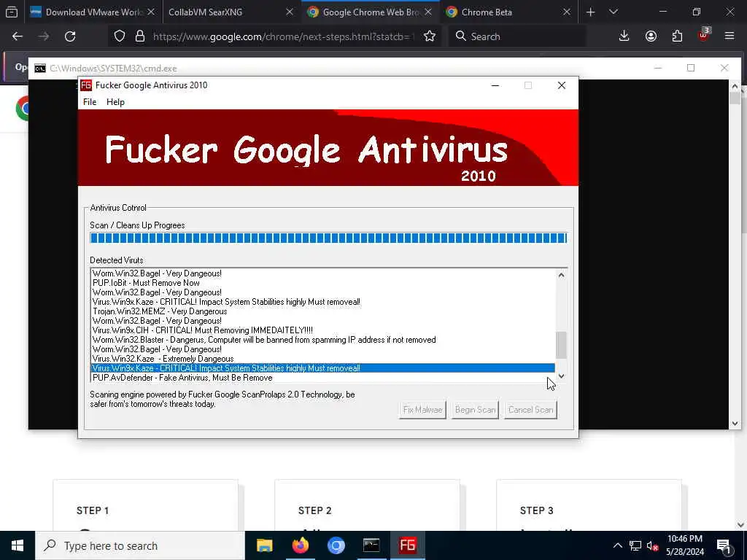Open the Firefox account icon
747x560 pixels.
point(651,36)
